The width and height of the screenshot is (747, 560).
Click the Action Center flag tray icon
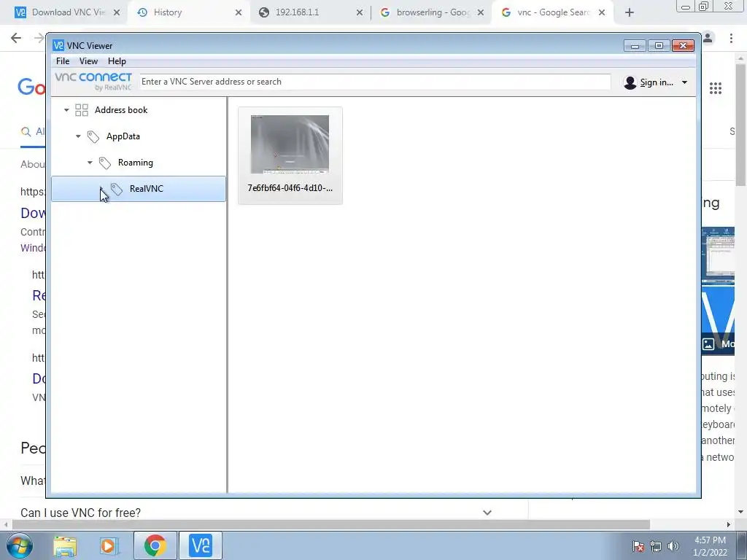[638, 546]
